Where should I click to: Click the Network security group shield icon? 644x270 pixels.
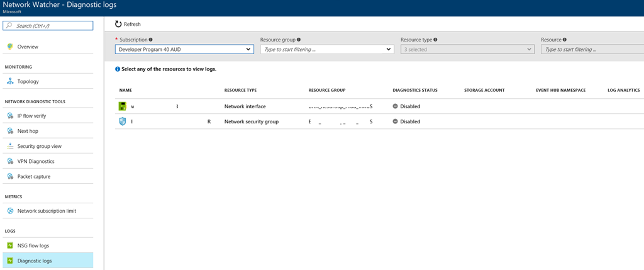(123, 121)
